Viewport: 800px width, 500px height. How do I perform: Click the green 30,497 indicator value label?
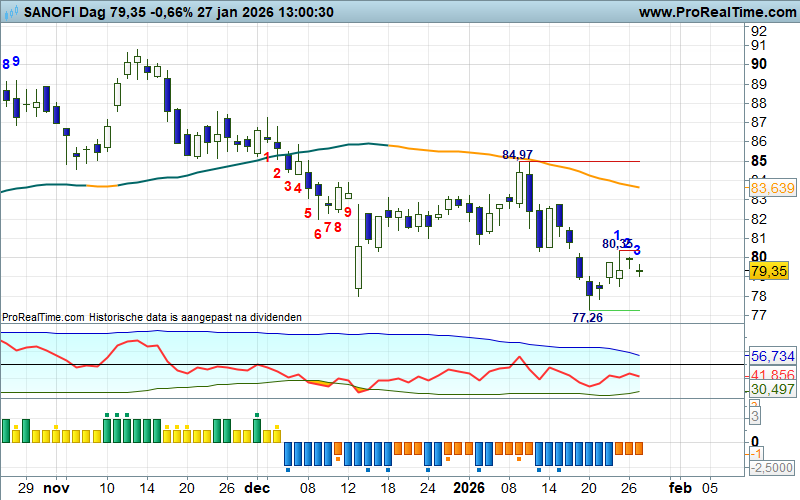(x=771, y=389)
